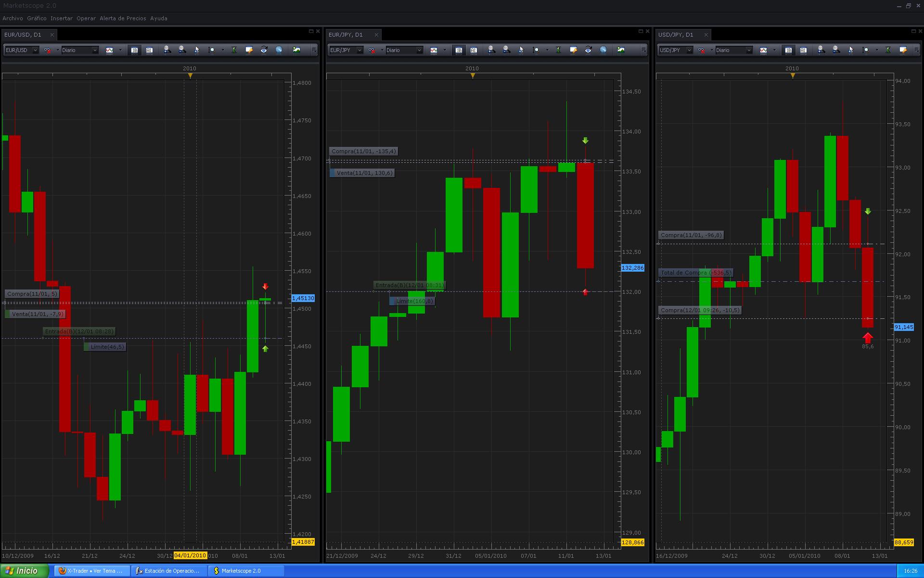The width and height of the screenshot is (924, 578).
Task: Click save chart image icon on EUR/JPY toolbar
Action: pyautogui.click(x=621, y=50)
